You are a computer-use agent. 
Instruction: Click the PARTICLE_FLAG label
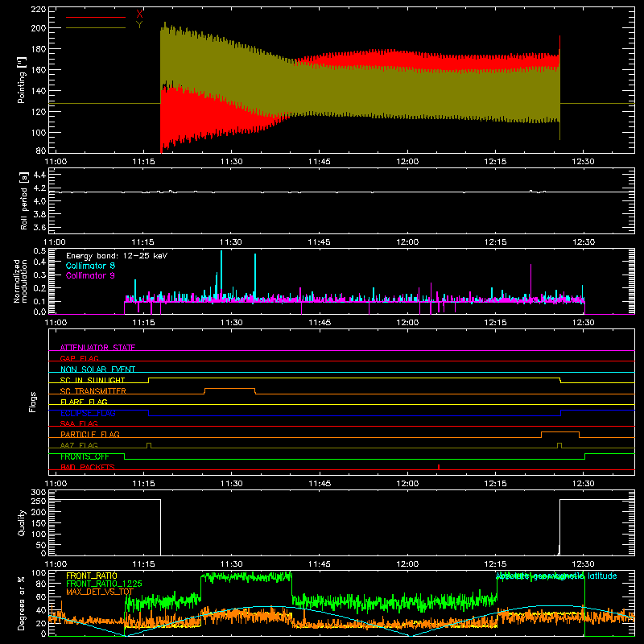click(90, 434)
